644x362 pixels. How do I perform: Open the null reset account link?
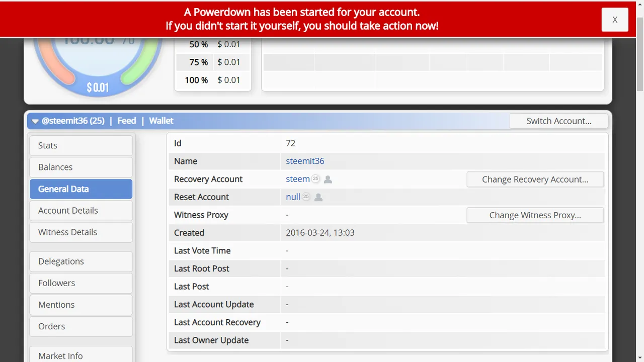pyautogui.click(x=293, y=197)
